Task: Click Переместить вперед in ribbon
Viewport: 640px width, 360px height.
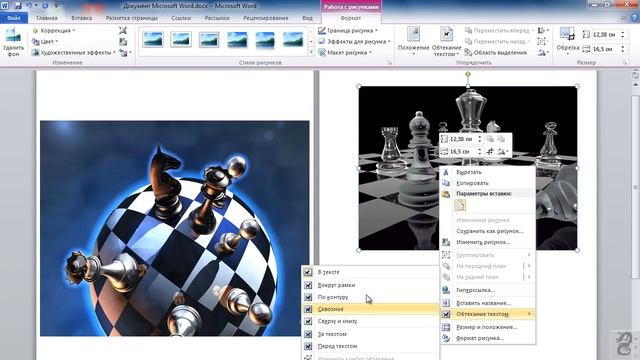Action: click(499, 31)
